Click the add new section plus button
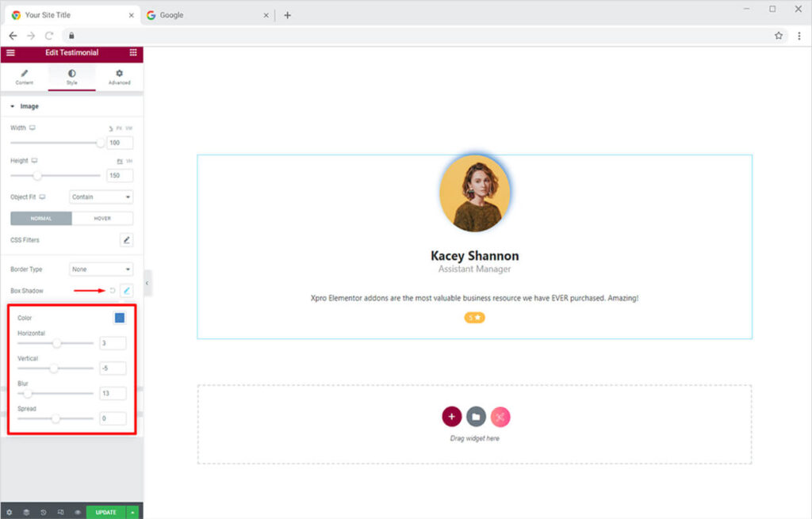Viewport: 812px width, 519px height. point(451,416)
